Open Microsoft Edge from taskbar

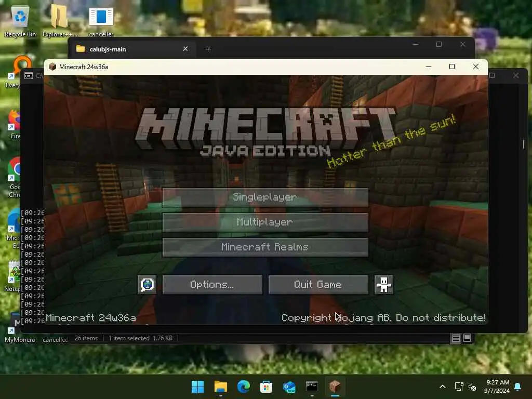(x=243, y=387)
